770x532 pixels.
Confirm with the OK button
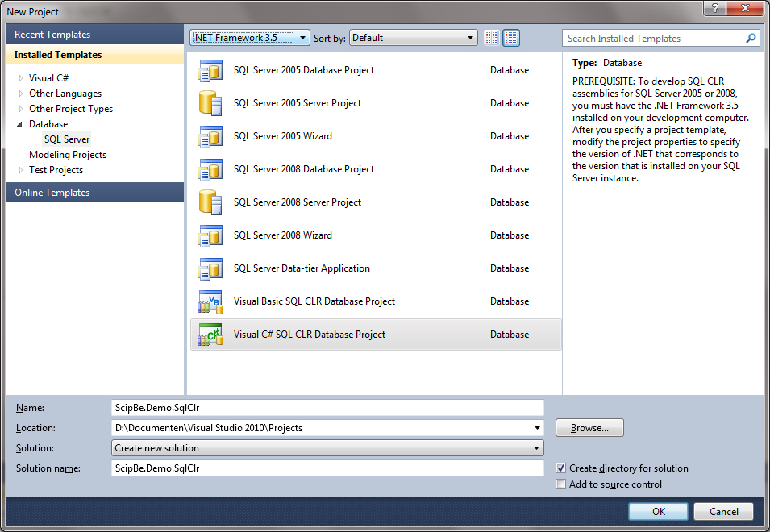(659, 512)
